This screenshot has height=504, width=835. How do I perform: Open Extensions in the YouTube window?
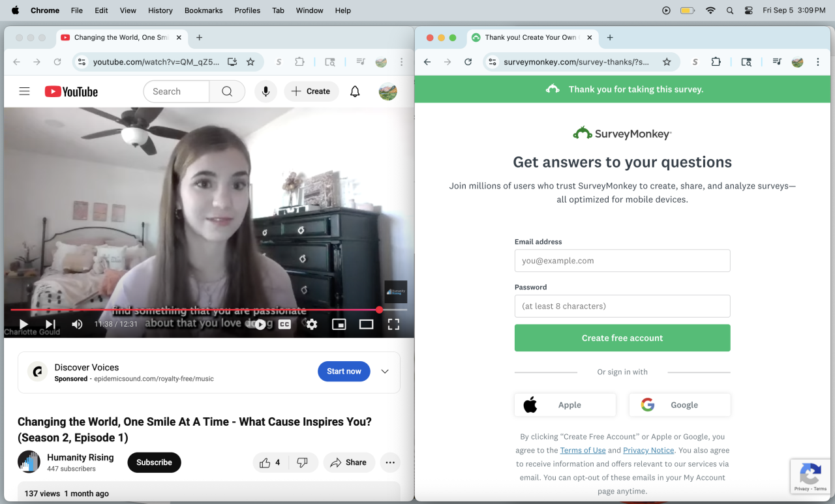(299, 62)
